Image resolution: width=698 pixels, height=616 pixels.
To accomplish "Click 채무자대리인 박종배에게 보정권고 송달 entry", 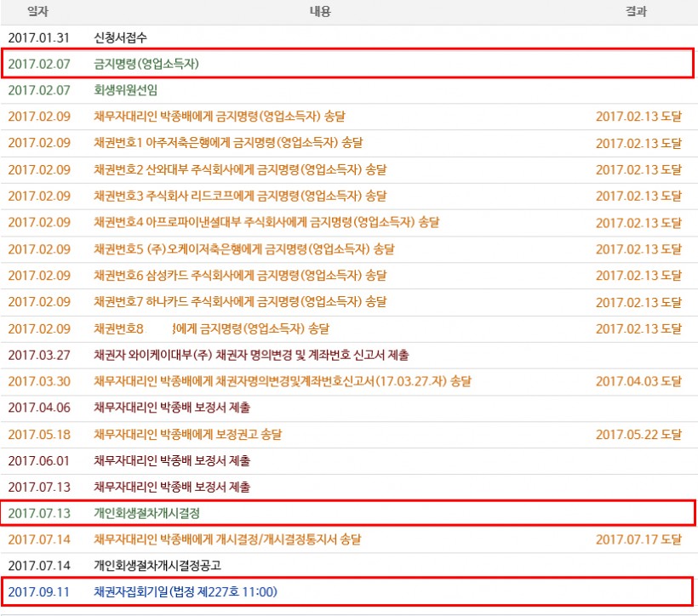I will click(x=187, y=435).
